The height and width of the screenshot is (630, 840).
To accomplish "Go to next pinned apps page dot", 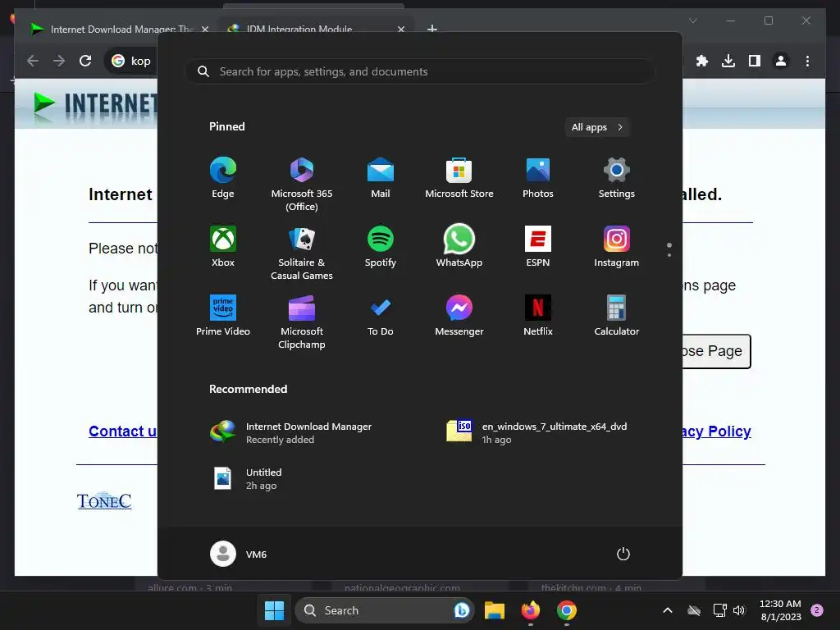I will click(x=669, y=255).
